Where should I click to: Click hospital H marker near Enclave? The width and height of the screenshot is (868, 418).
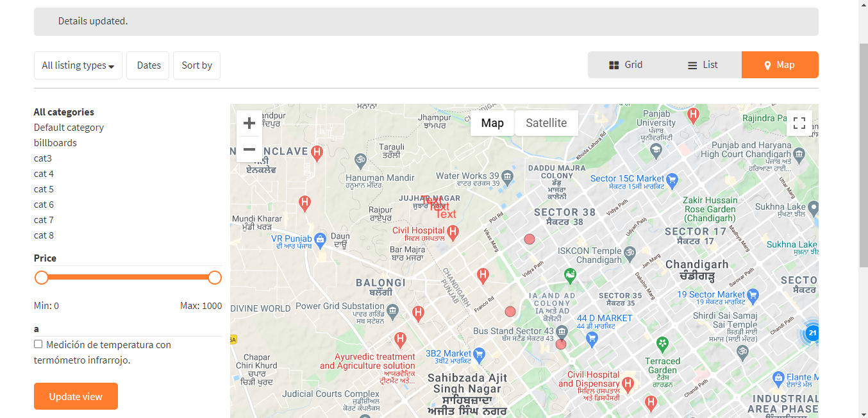pos(316,153)
